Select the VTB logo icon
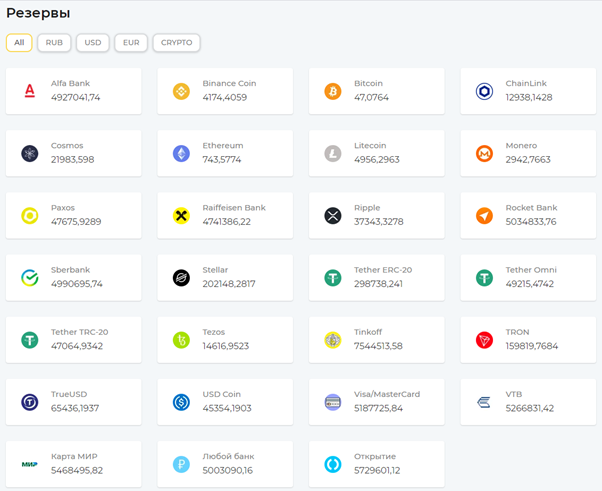This screenshot has height=491, width=602. [x=484, y=402]
